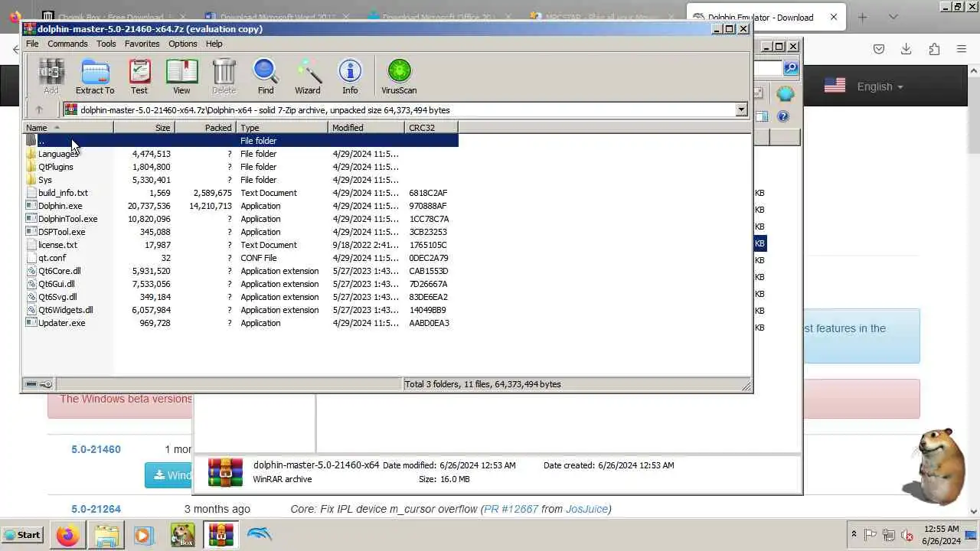The width and height of the screenshot is (980, 551).
Task: Click the Extract To toolbar icon
Action: pyautogui.click(x=95, y=77)
